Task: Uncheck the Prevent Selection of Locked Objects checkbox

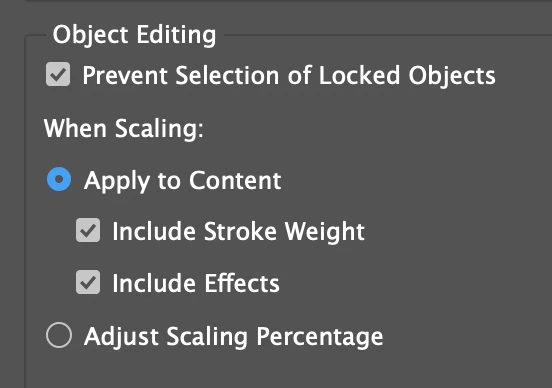Action: coord(58,74)
